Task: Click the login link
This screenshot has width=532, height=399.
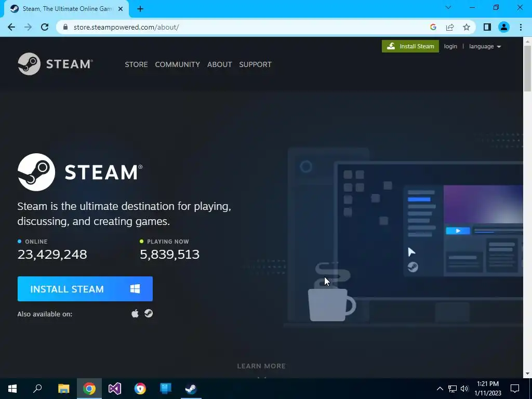Action: pyautogui.click(x=450, y=46)
